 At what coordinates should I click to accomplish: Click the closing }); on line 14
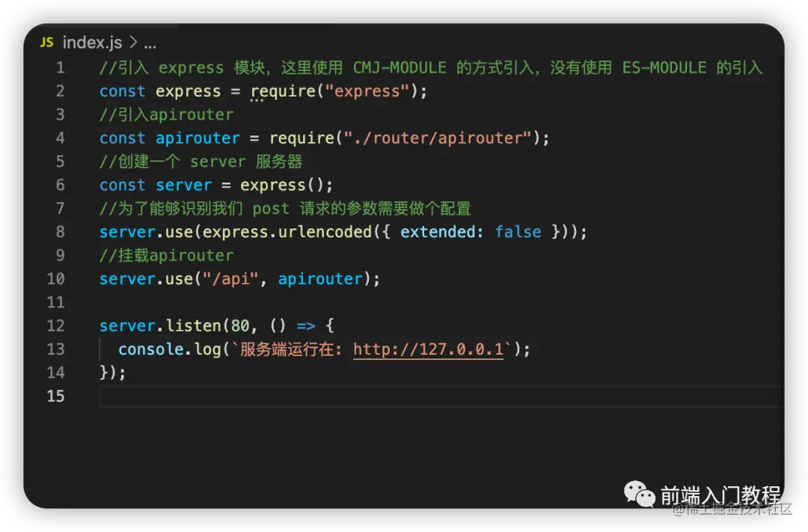pos(113,373)
